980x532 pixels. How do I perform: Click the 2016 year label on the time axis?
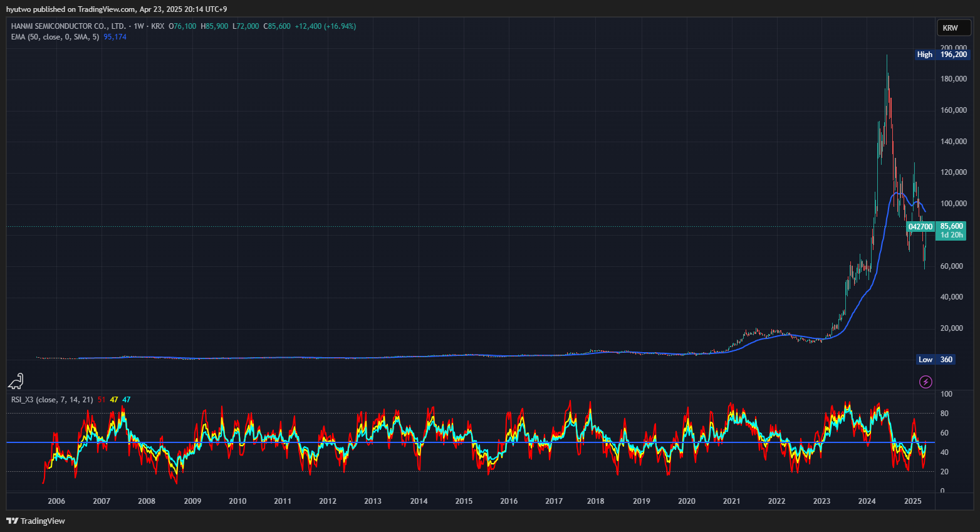509,501
